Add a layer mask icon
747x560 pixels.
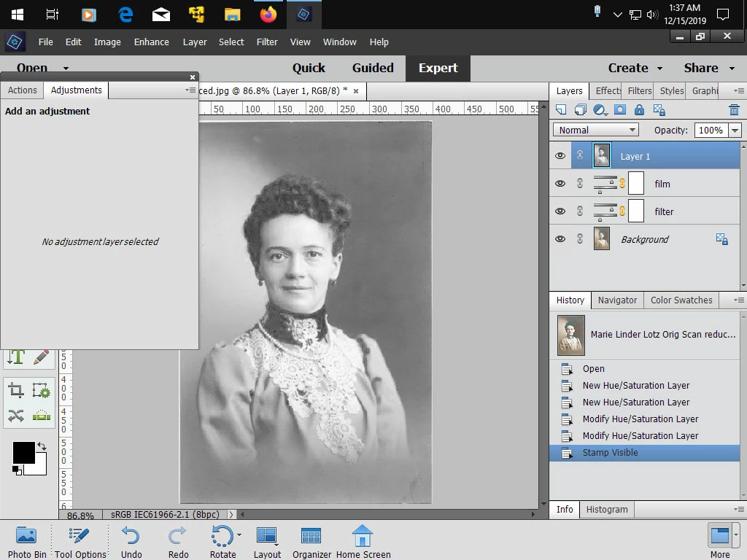pyautogui.click(x=620, y=110)
